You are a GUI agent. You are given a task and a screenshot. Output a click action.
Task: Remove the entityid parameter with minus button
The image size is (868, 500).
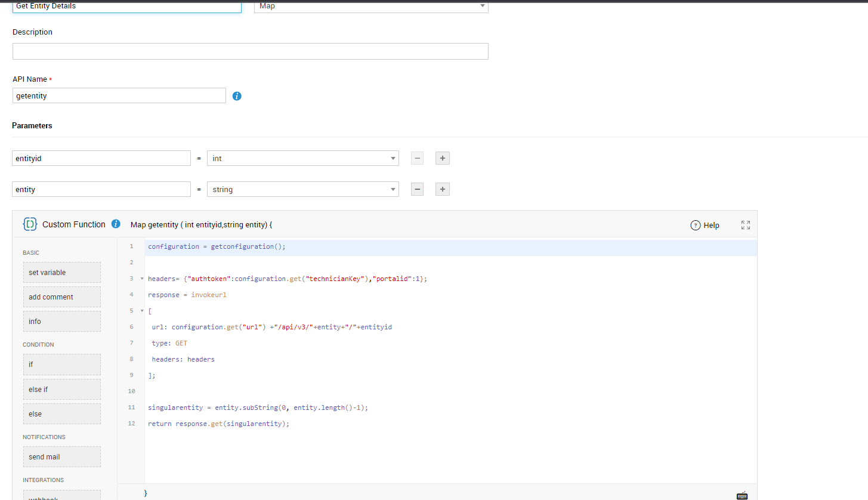pyautogui.click(x=418, y=158)
